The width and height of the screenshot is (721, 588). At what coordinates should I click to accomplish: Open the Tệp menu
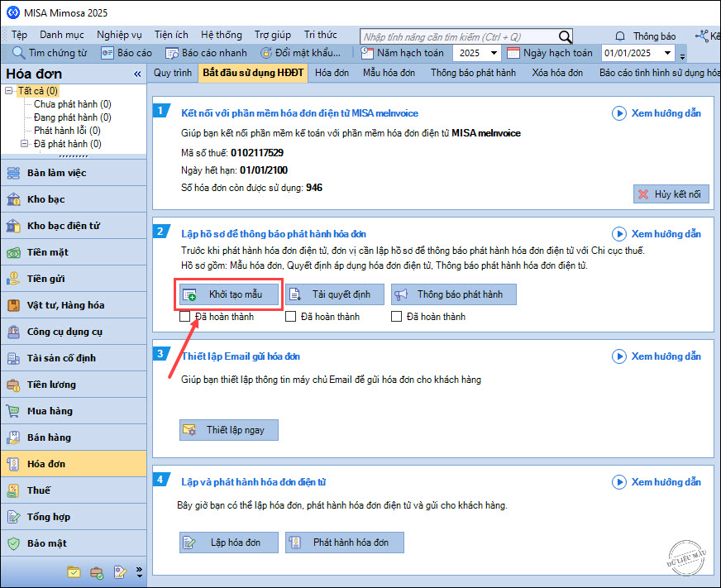(x=19, y=35)
